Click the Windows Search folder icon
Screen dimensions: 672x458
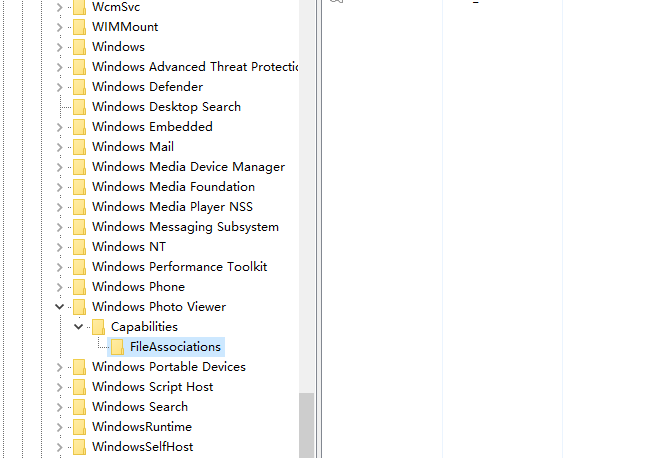(79, 407)
